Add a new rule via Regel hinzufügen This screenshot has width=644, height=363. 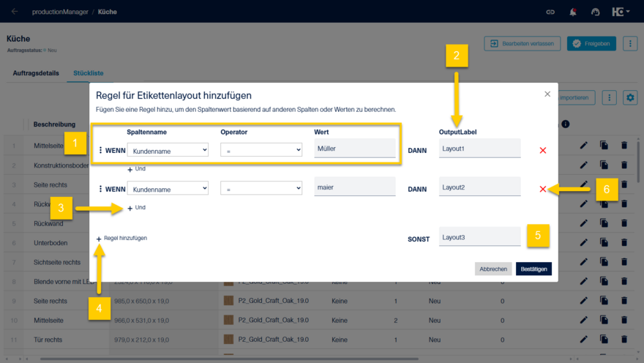[121, 238]
